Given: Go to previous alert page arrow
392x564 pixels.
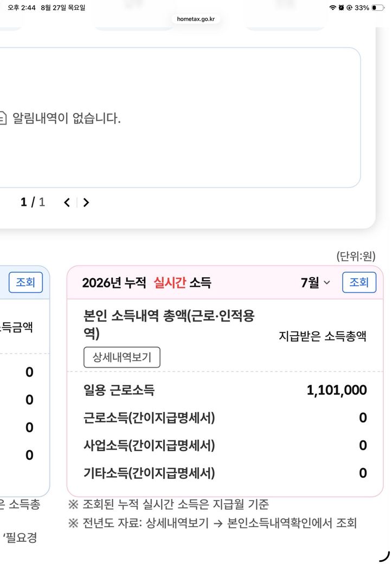Looking at the screenshot, I should tap(67, 202).
